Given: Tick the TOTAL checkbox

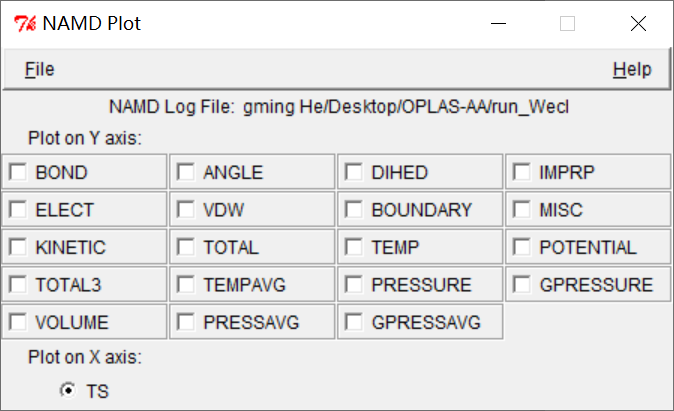Looking at the screenshot, I should (x=186, y=248).
